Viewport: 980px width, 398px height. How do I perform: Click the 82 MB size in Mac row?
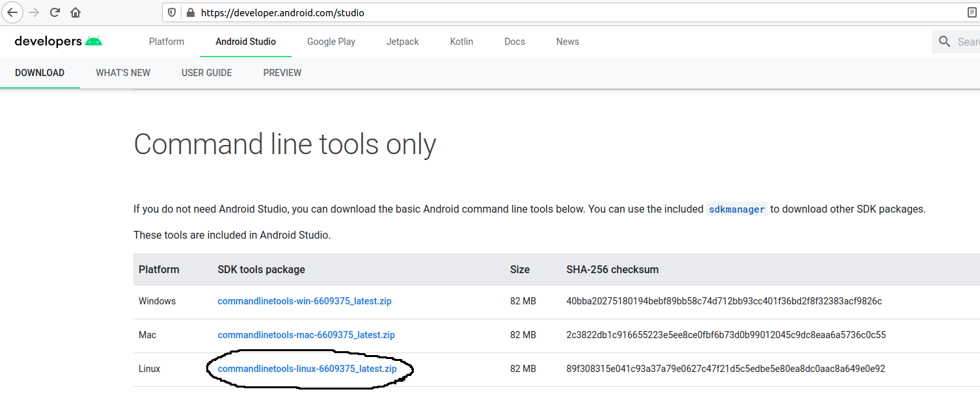click(523, 335)
